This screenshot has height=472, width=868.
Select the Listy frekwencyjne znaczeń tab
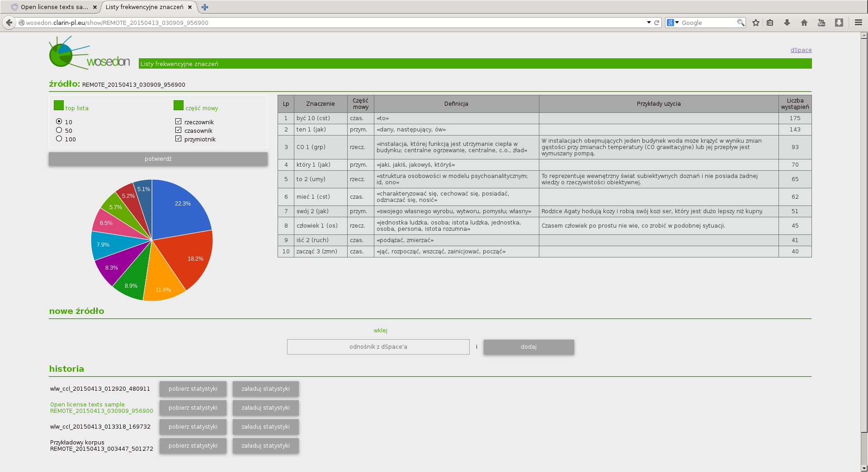click(x=145, y=7)
